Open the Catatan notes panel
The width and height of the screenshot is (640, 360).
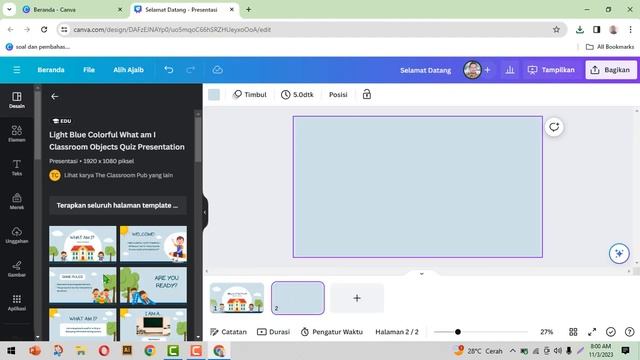point(228,332)
